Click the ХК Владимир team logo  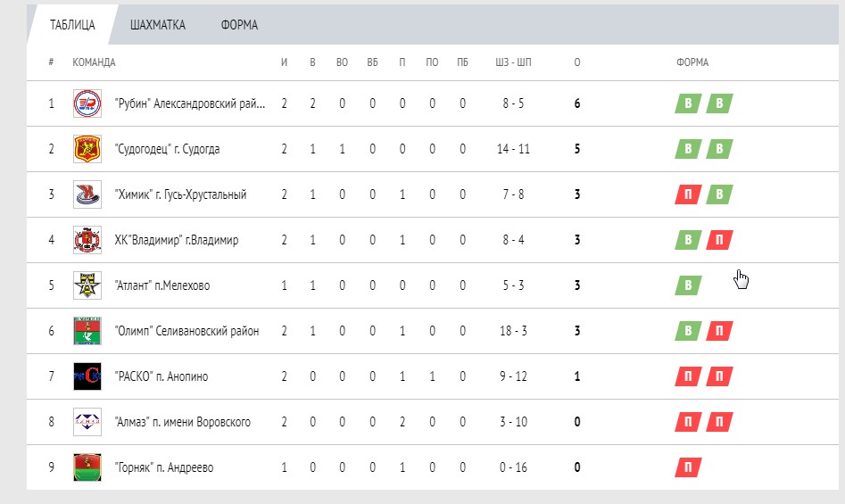[87, 240]
